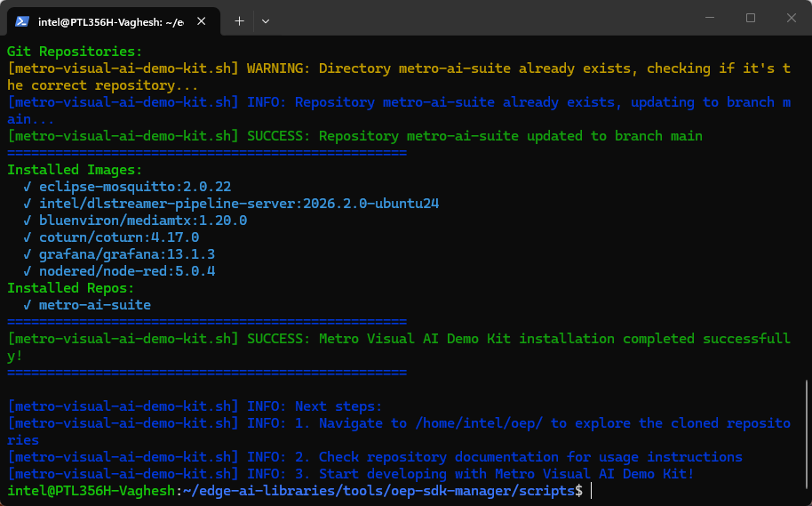Close the intel@PTL356H-Vaghesh terminal tab
The height and width of the screenshot is (506, 812).
202,21
